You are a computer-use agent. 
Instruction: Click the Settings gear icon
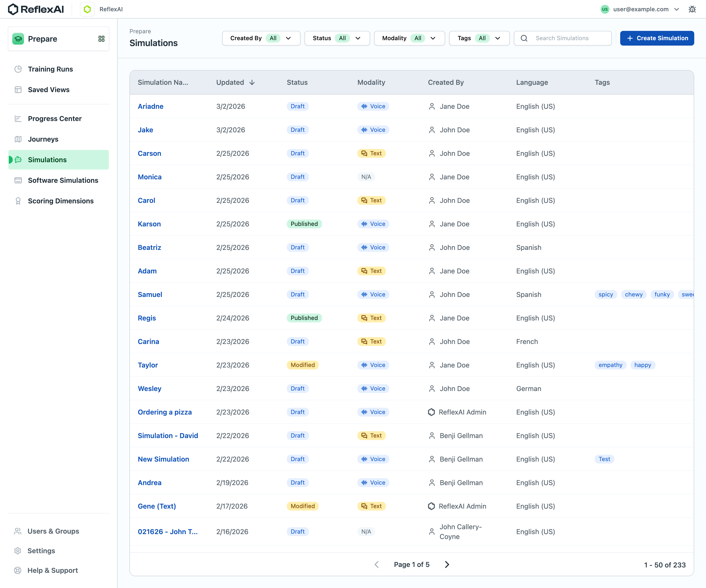(18, 551)
